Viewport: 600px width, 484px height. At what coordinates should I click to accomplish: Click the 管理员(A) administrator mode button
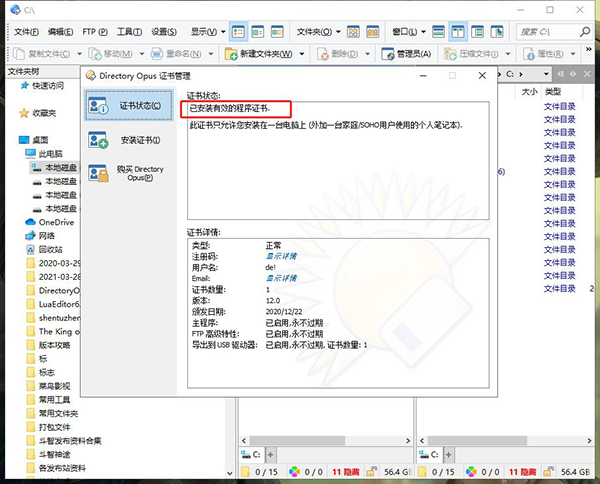pos(406,54)
